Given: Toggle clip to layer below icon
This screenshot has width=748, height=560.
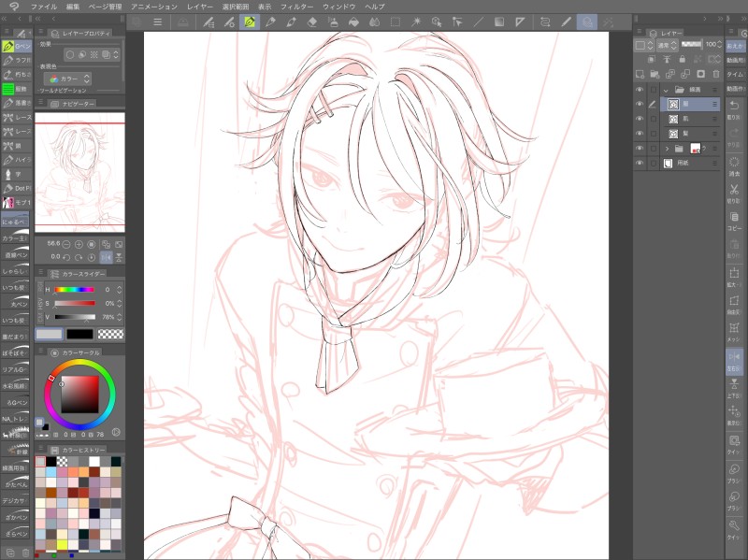Looking at the screenshot, I should click(x=651, y=59).
